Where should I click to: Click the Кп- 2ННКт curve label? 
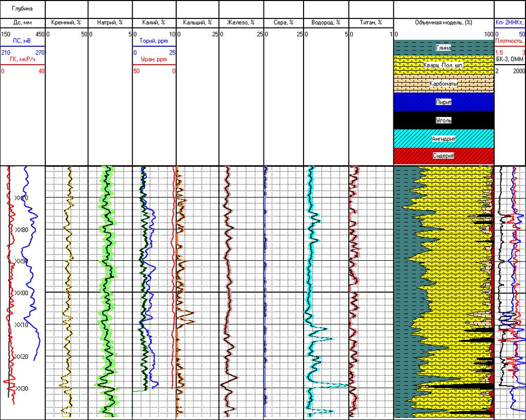[x=510, y=23]
